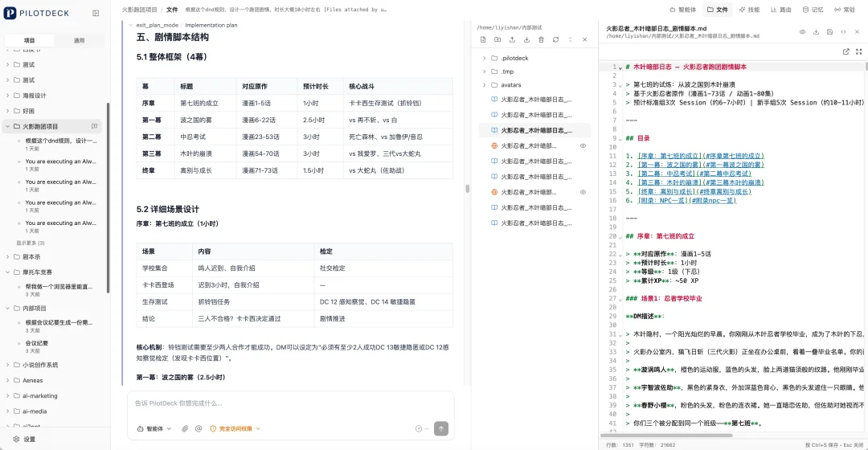Image resolution: width=868 pixels, height=450 pixels.
Task: Save the open markdown file
Action: click(x=829, y=32)
